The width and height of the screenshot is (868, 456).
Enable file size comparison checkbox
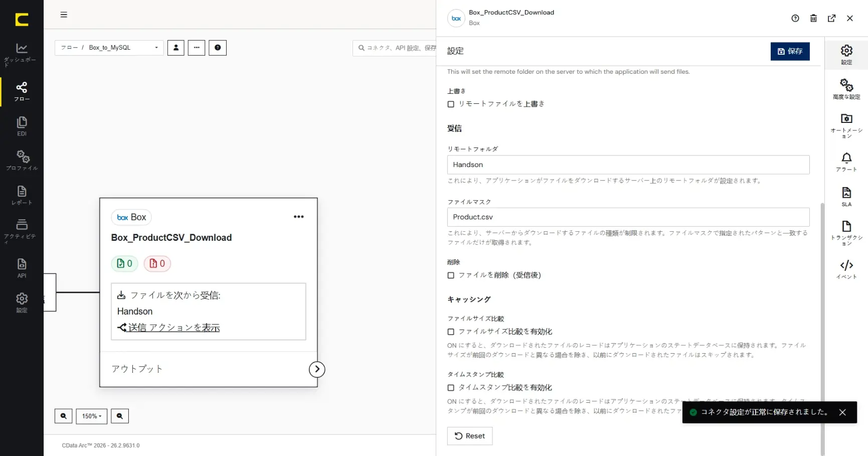[x=451, y=332]
